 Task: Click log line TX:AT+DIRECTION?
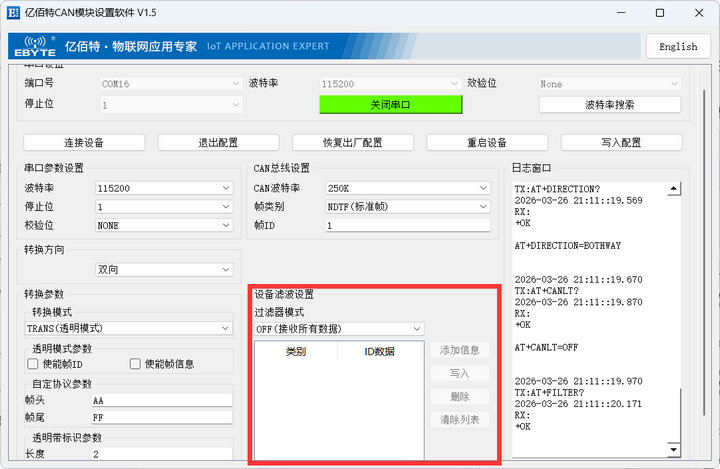pos(557,189)
